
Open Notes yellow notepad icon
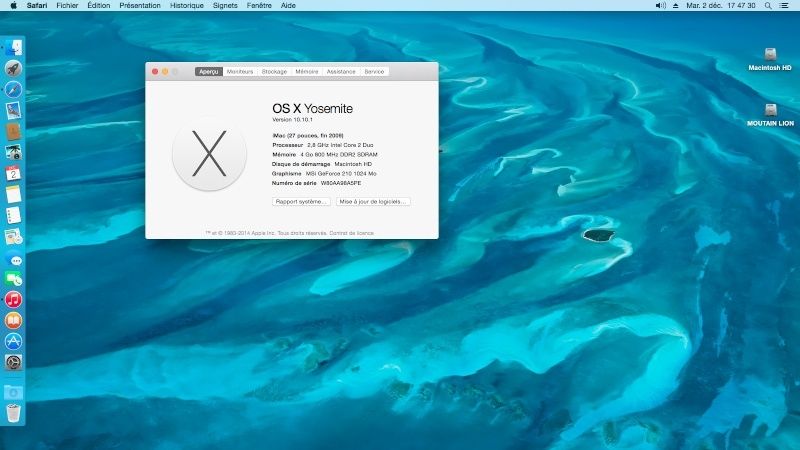click(x=13, y=194)
